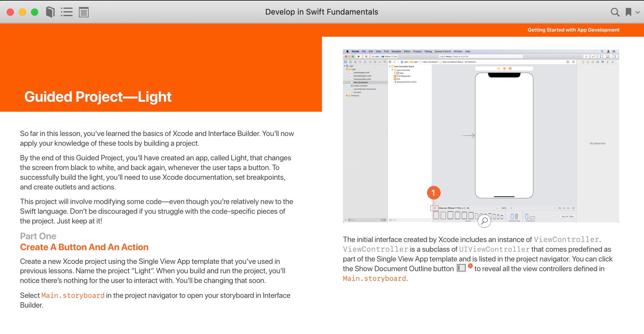Click the Debug menu in the screenshot
Screen dimensions: 644x334
(x=428, y=51)
